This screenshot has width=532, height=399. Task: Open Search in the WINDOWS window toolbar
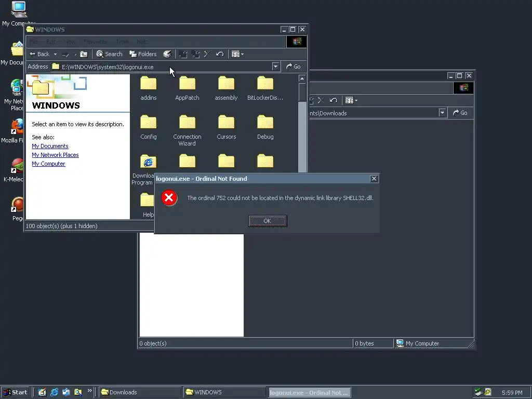point(109,54)
